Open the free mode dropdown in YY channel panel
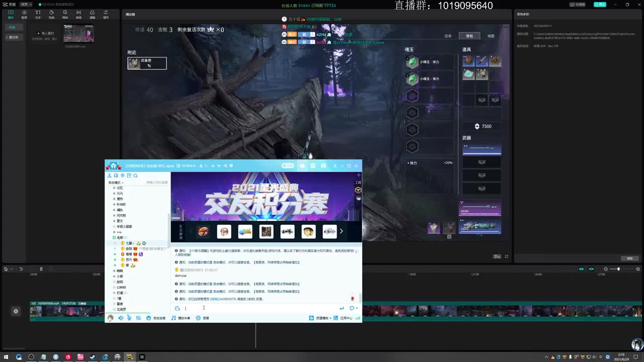 pyautogui.click(x=116, y=183)
